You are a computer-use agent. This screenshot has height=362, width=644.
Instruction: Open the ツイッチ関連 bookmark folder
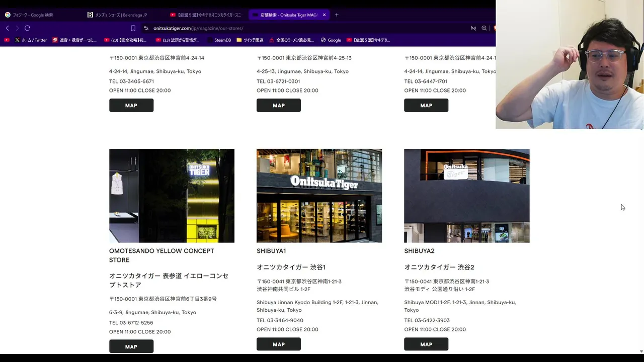point(250,40)
